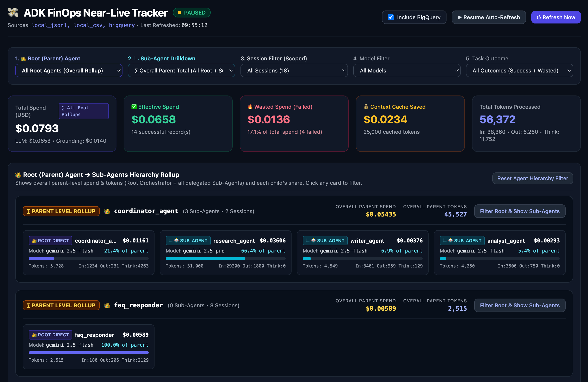The height and width of the screenshot is (382, 588).
Task: Click the 56,372 total tokens value
Action: (498, 119)
